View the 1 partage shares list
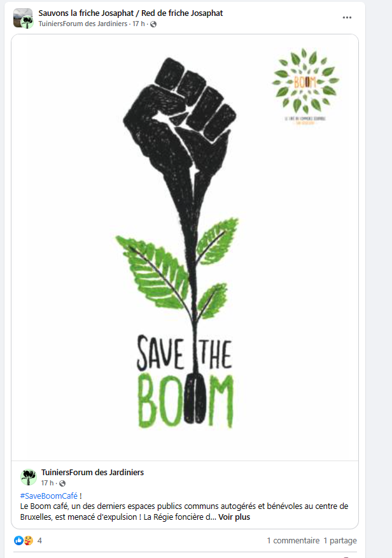Viewport: 392px width, 558px height. tap(340, 541)
